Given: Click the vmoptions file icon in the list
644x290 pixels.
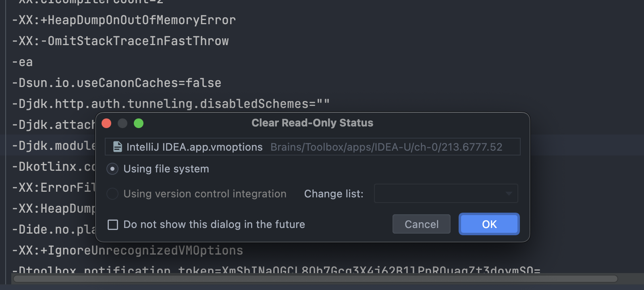Looking at the screenshot, I should point(117,147).
